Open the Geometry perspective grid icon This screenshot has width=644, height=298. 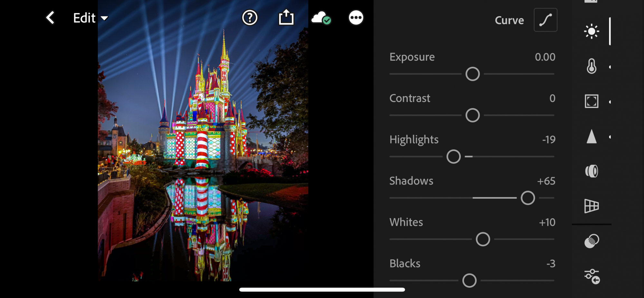(592, 206)
